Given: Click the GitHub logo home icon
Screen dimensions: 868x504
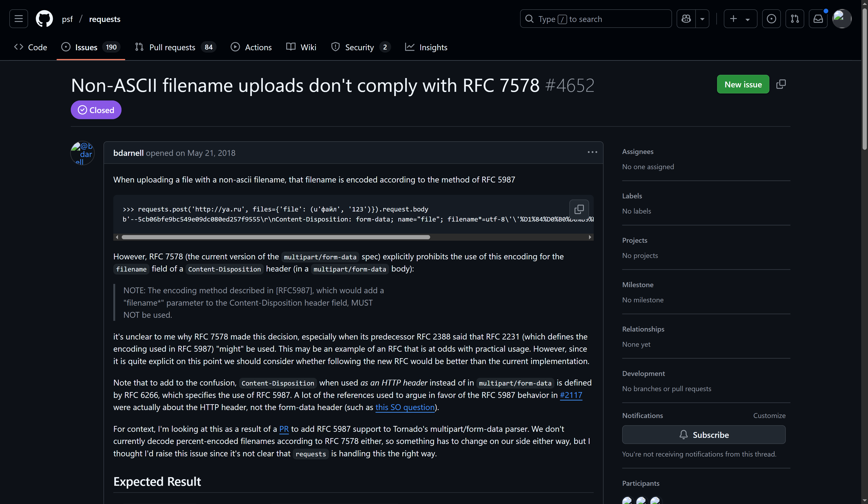Looking at the screenshot, I should click(x=44, y=19).
